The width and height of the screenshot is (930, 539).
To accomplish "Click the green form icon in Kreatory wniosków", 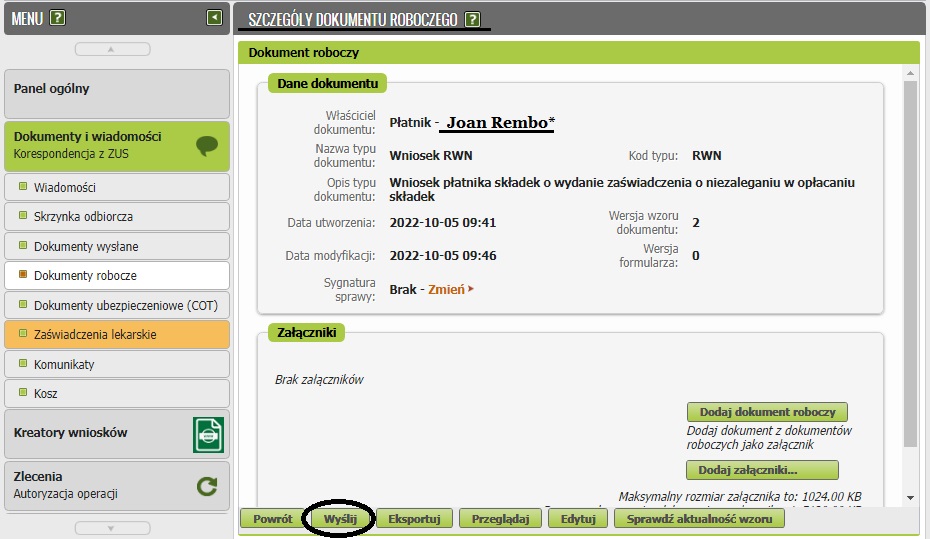I will (x=208, y=435).
